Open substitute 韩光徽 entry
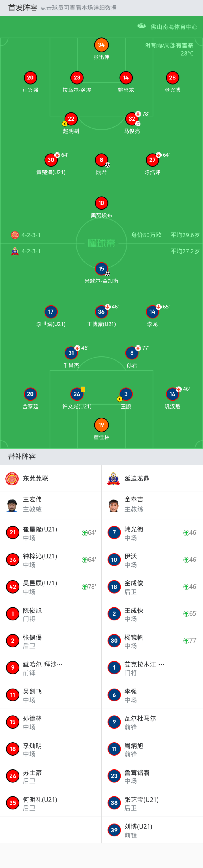The image size is (203, 868). coord(152,533)
